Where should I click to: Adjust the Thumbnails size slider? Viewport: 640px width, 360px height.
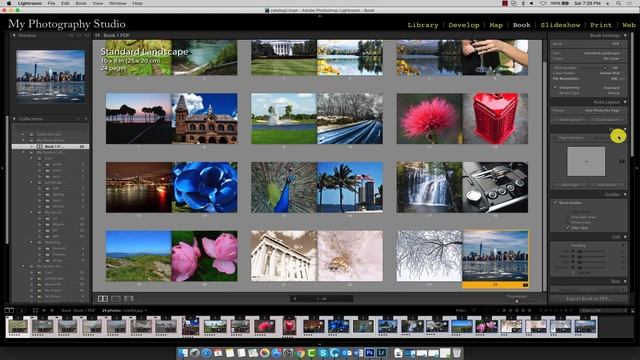tap(517, 301)
